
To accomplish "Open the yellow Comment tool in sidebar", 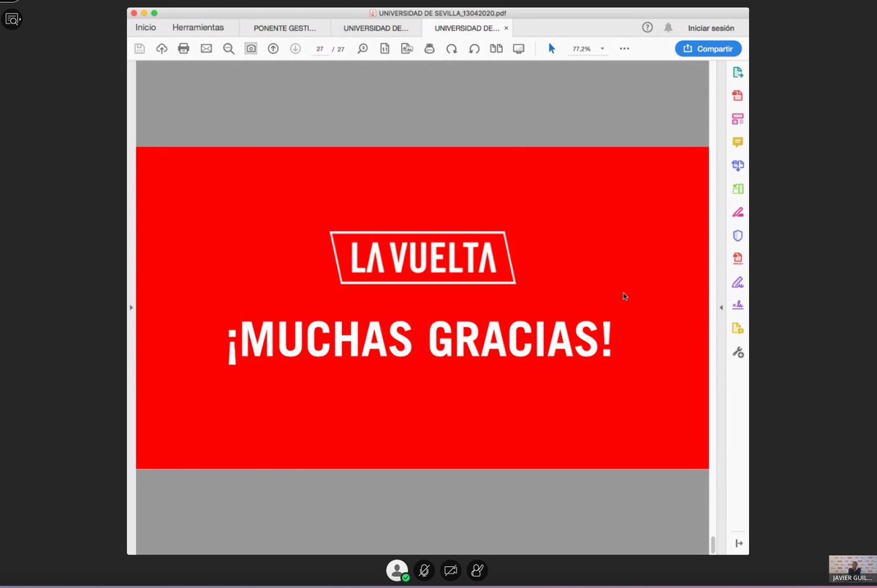I will coord(737,142).
